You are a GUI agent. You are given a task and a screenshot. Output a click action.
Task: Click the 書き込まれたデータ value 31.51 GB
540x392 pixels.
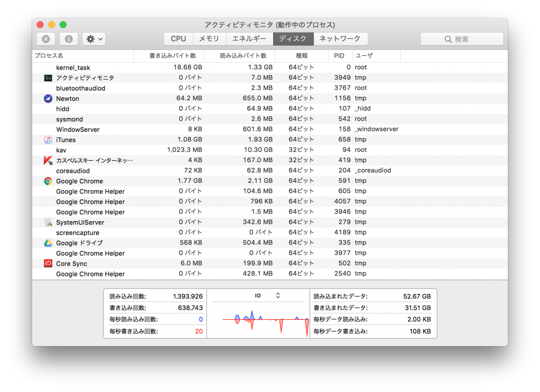[418, 308]
